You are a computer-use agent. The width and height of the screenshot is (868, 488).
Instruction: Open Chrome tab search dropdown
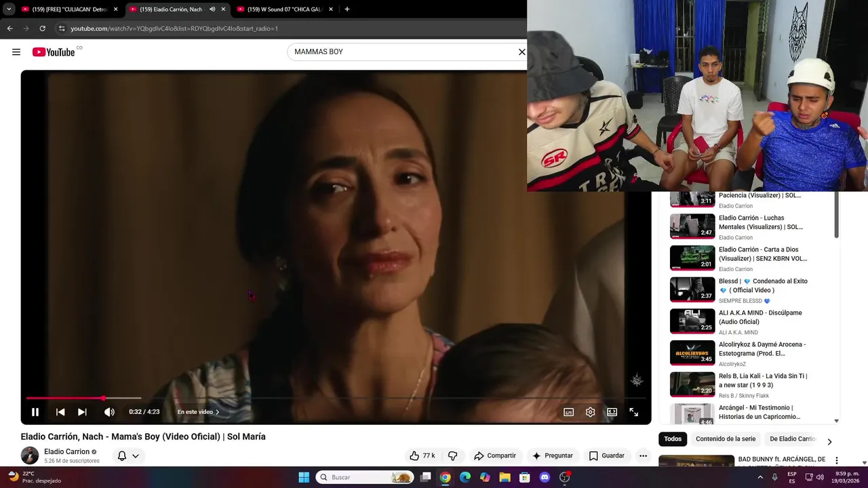point(9,9)
